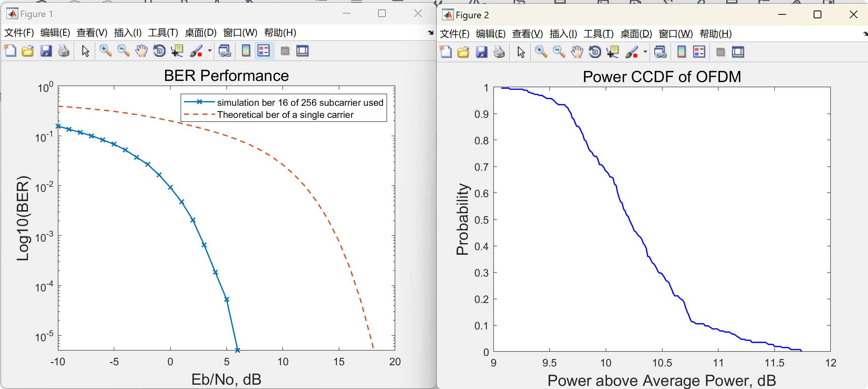Image resolution: width=868 pixels, height=389 pixels.
Task: Enable Data Cursor tool in Figure 2
Action: (613, 52)
